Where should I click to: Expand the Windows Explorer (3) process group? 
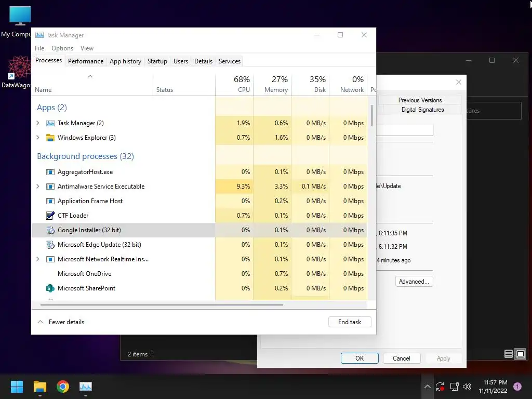pyautogui.click(x=37, y=138)
